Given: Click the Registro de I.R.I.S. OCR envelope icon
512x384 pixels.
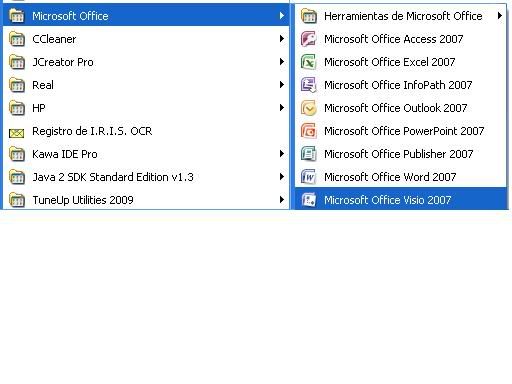Looking at the screenshot, I should [x=17, y=133].
